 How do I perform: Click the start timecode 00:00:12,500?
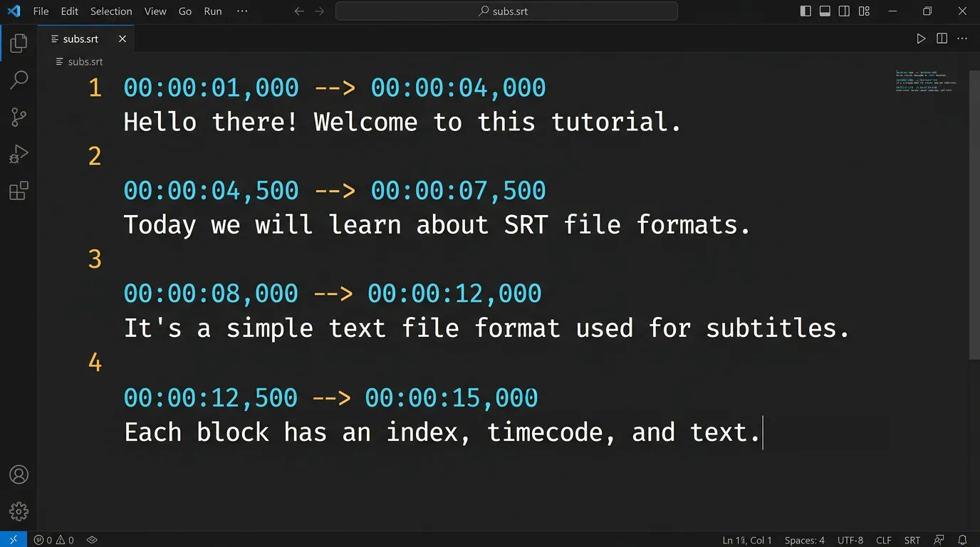pyautogui.click(x=211, y=397)
